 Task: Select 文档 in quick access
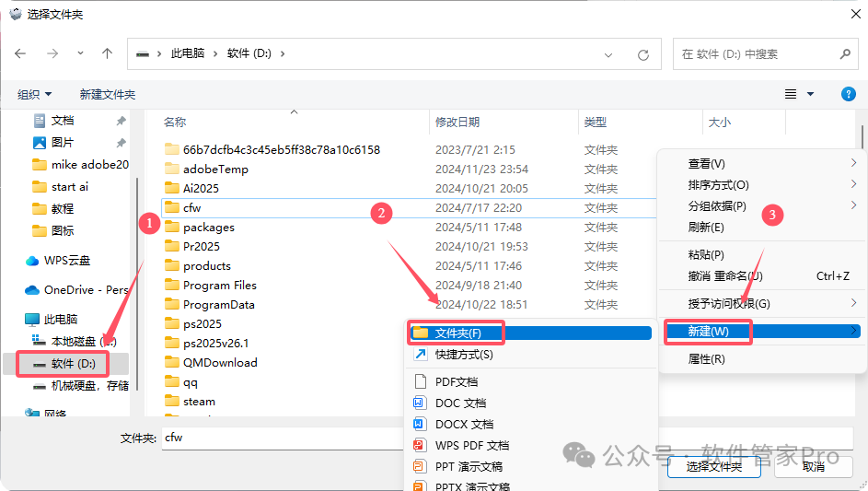pos(62,121)
